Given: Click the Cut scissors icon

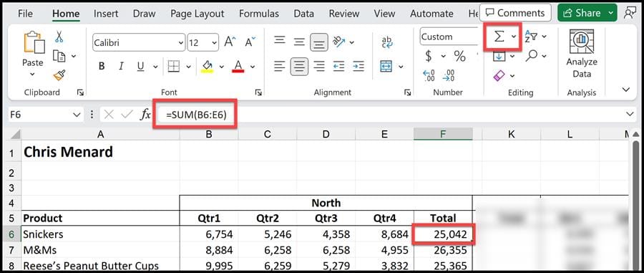Looking at the screenshot, I should point(59,37).
